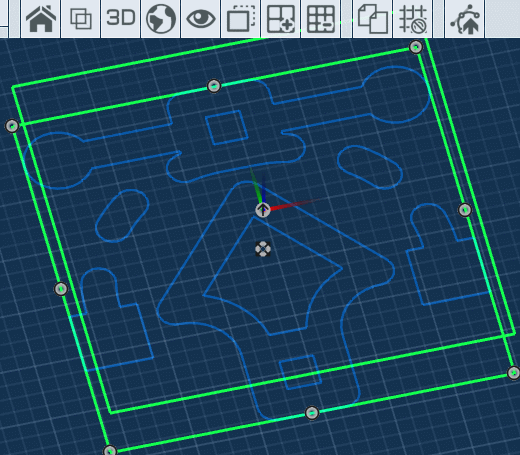Toggle the disable grid snapping icon
Image resolution: width=520 pixels, height=455 pixels.
point(413,19)
